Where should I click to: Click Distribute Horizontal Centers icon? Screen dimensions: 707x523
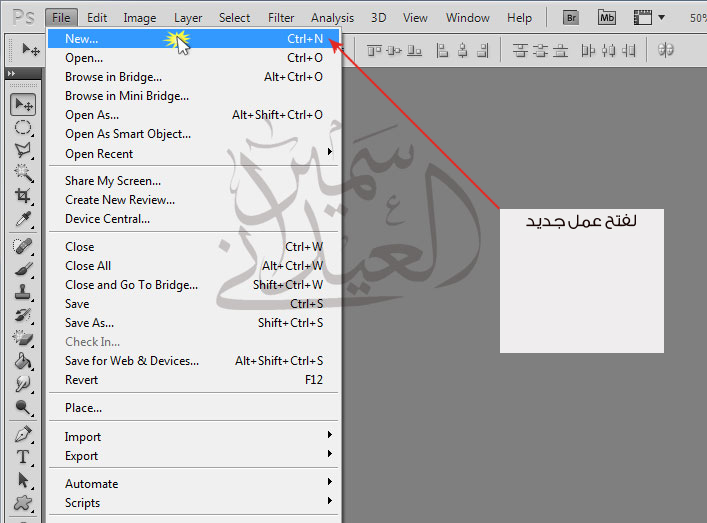tap(608, 50)
